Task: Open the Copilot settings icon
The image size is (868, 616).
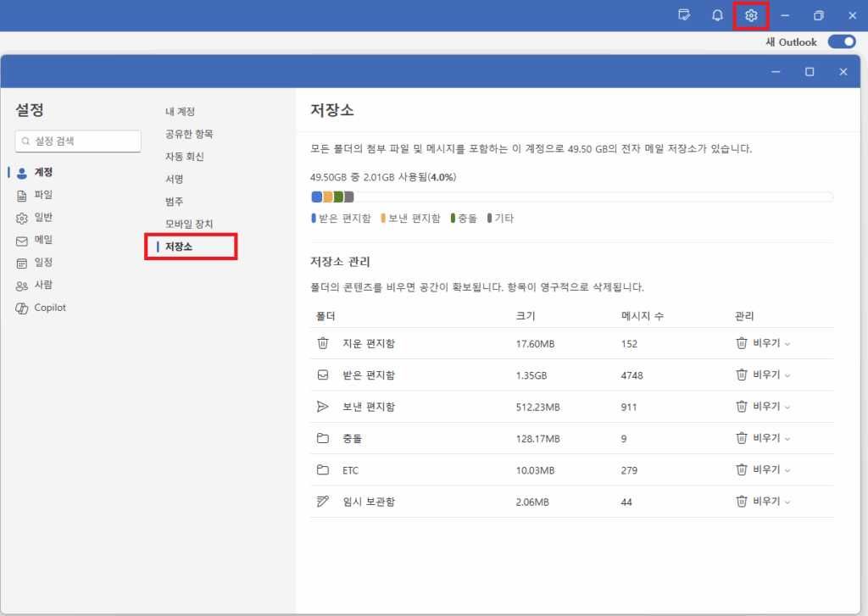Action: pyautogui.click(x=20, y=308)
